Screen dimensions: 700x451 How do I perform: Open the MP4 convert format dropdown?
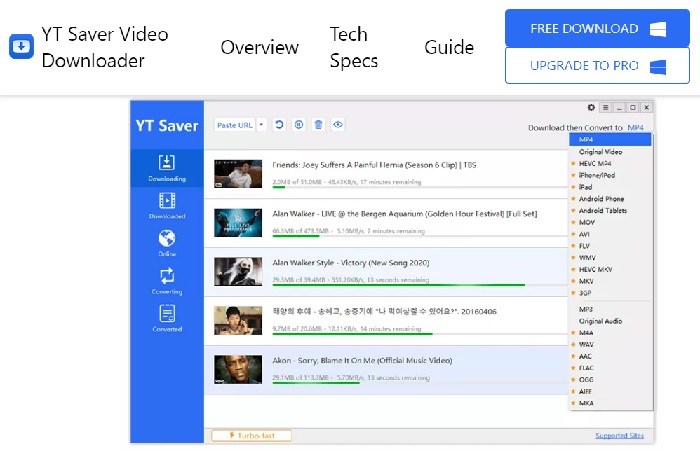tap(635, 128)
